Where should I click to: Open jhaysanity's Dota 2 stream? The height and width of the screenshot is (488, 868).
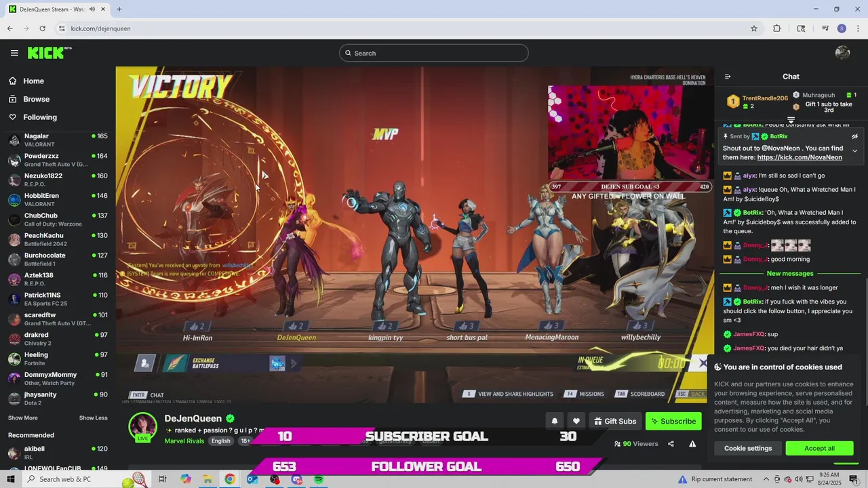pyautogui.click(x=58, y=399)
